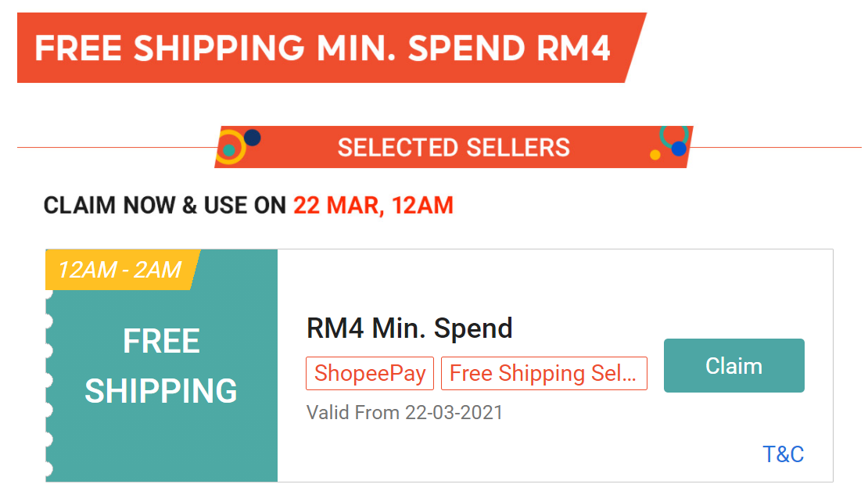868x495 pixels.
Task: Click the yellow ring icon with green dot
Action: pos(229,149)
